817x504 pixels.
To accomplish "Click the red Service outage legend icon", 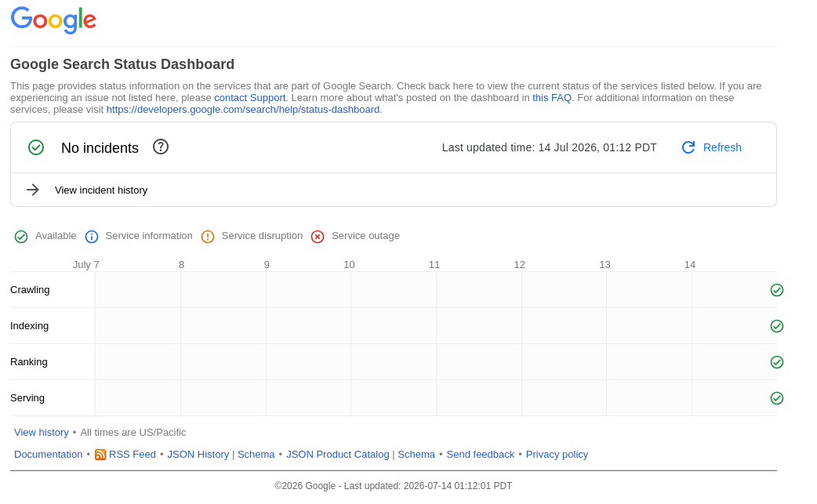I will coord(318,237).
